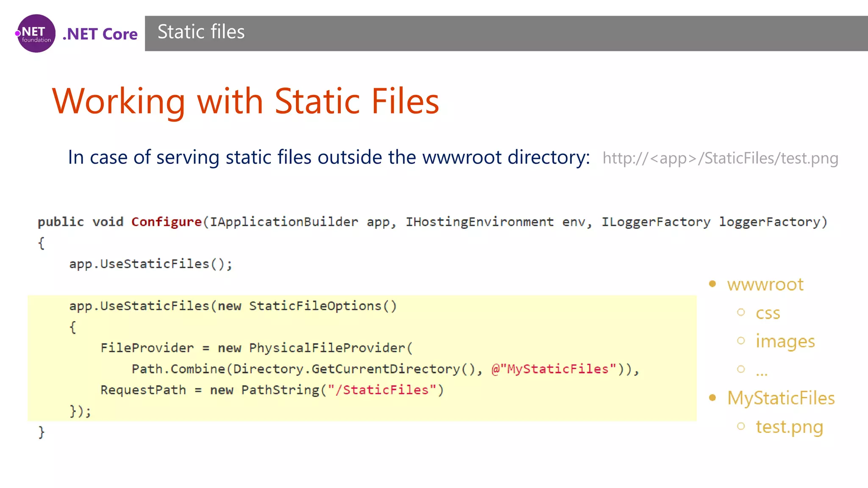Select the test.png file entry
This screenshot has height=488, width=868.
click(789, 427)
